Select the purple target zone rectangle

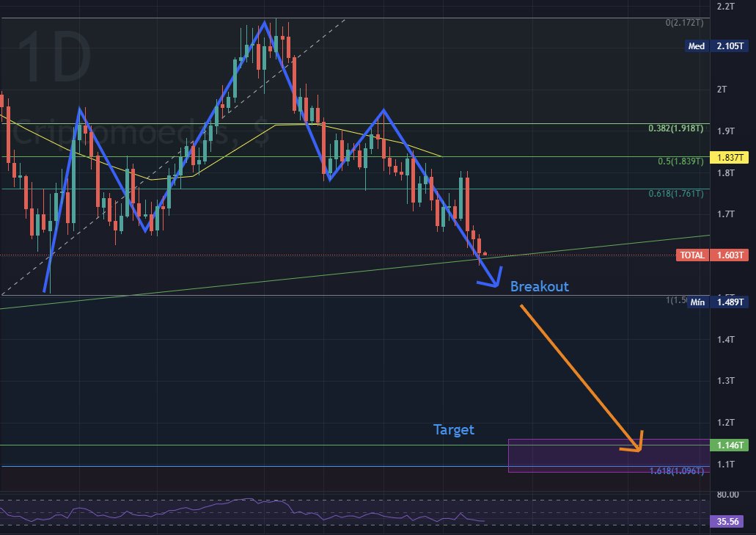609,456
